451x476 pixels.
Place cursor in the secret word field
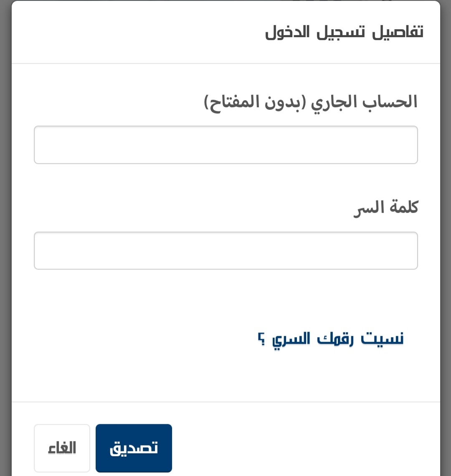click(x=225, y=251)
